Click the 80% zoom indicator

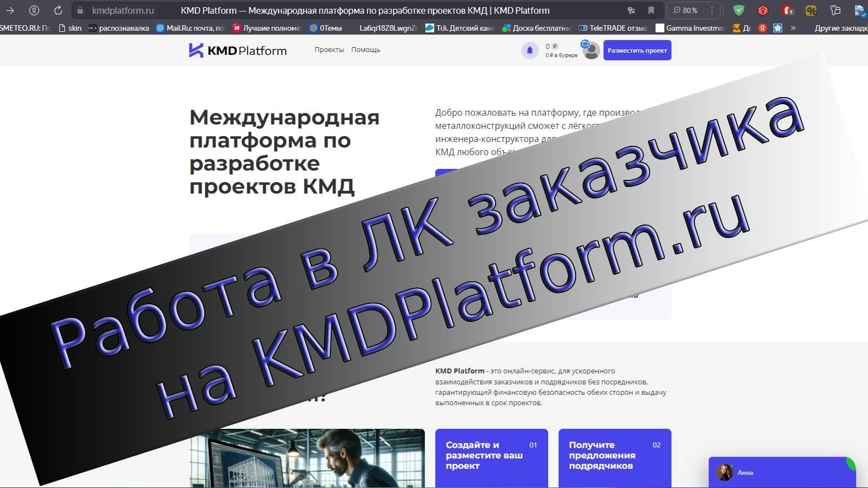click(685, 10)
